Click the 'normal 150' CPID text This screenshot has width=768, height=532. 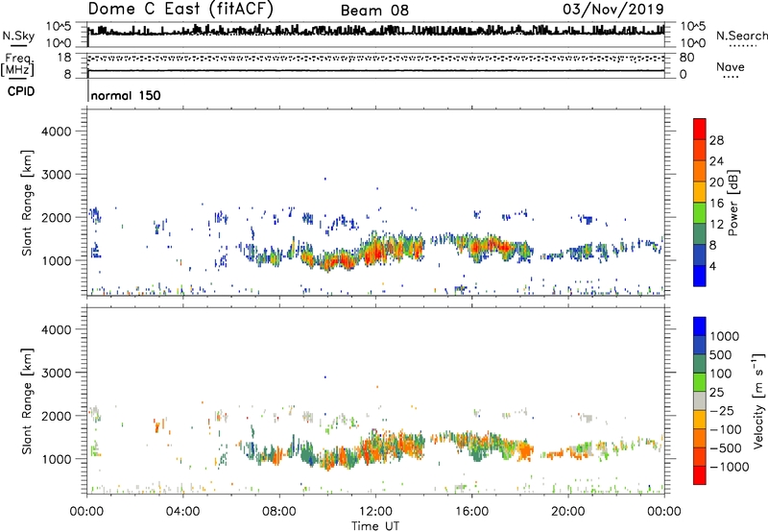[126, 95]
